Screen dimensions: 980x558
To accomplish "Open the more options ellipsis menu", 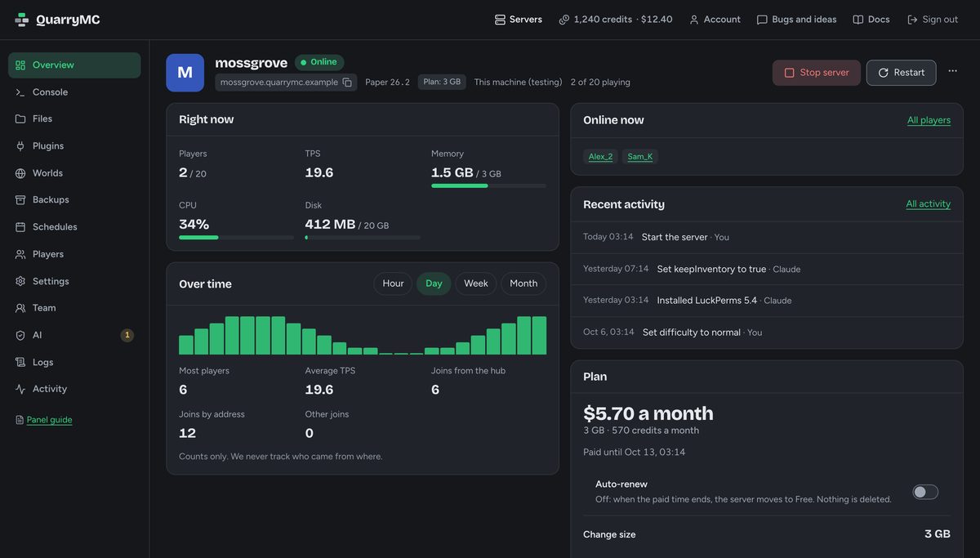I will 952,72.
